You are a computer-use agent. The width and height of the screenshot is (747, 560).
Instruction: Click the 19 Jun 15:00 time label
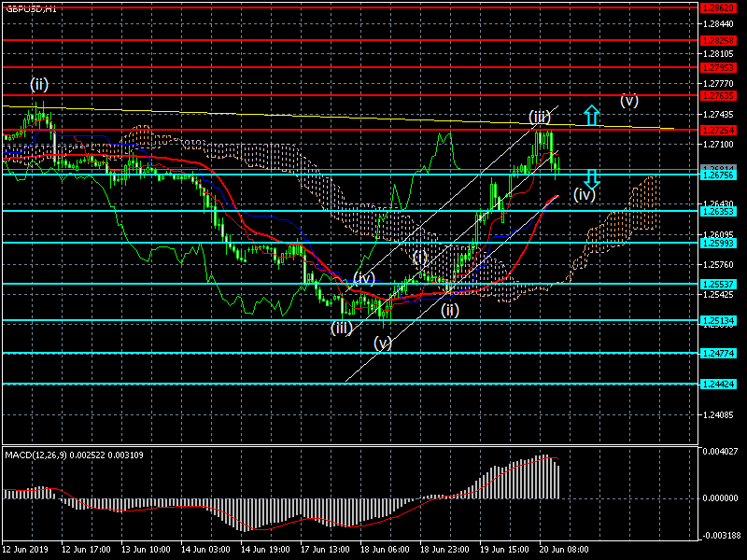pyautogui.click(x=504, y=549)
